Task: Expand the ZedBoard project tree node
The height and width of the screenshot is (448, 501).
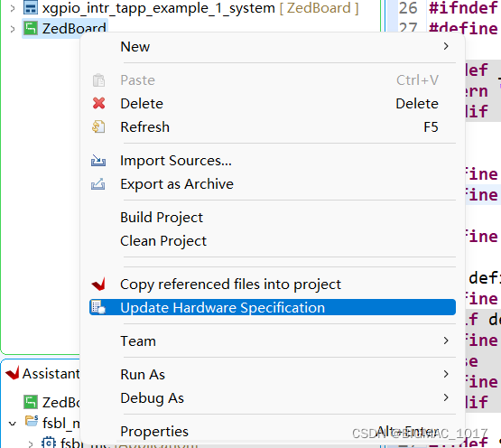Action: pos(13,29)
